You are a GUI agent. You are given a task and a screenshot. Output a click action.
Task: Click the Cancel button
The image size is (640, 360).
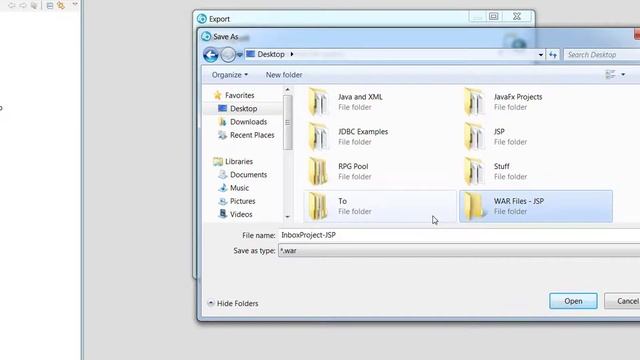[623, 301]
